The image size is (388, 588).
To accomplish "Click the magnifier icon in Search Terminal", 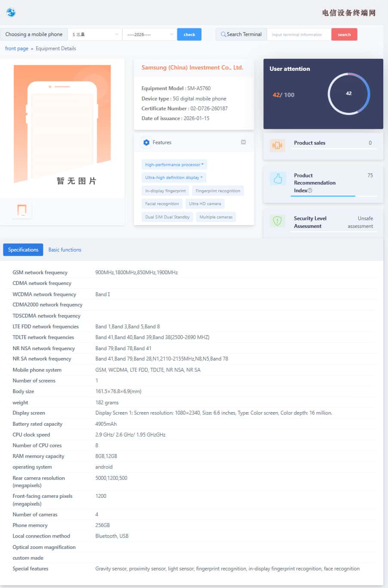I will (223, 34).
